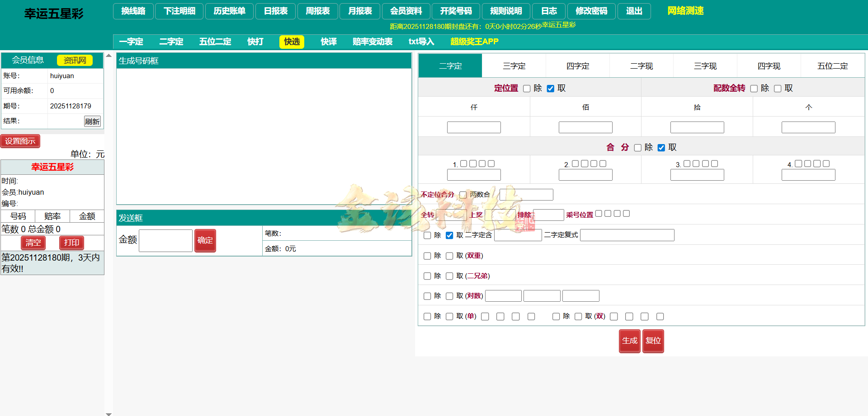This screenshot has width=868, height=416.
Task: Select the 快打 betting mode
Action: 255,42
